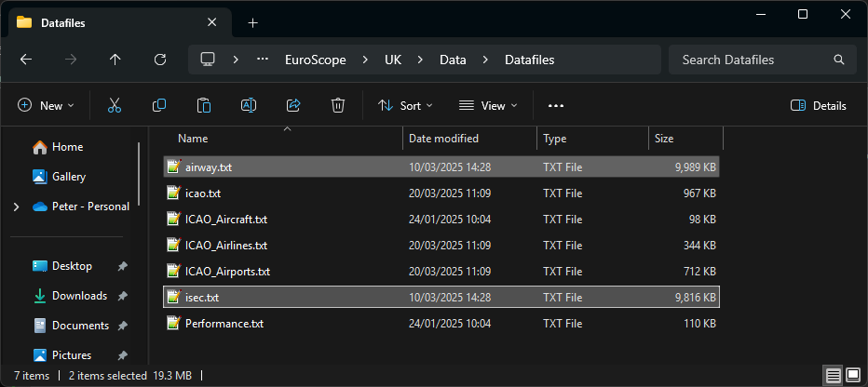Click the Delete trash bin icon
This screenshot has height=387, width=868.
[339, 106]
